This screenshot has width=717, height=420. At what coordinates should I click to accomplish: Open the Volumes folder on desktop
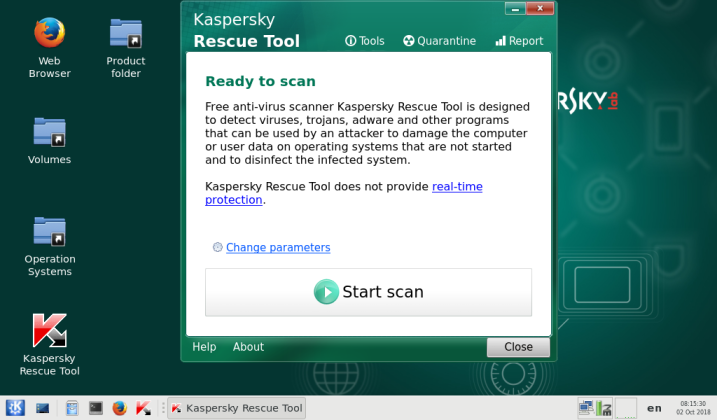(49, 141)
